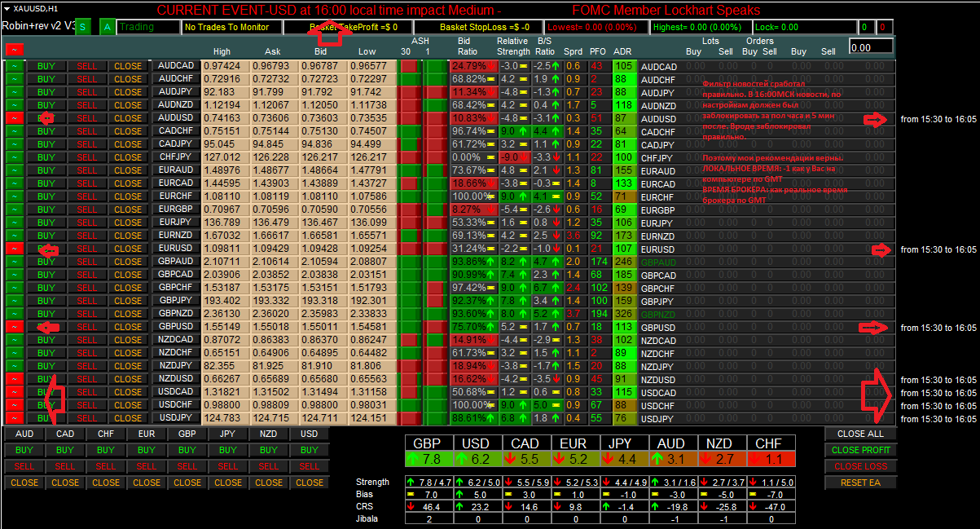Viewport: 980px width, 529px height.
Task: Select the GBPCAD pair button beside the CLOSE column
Action: click(176, 275)
